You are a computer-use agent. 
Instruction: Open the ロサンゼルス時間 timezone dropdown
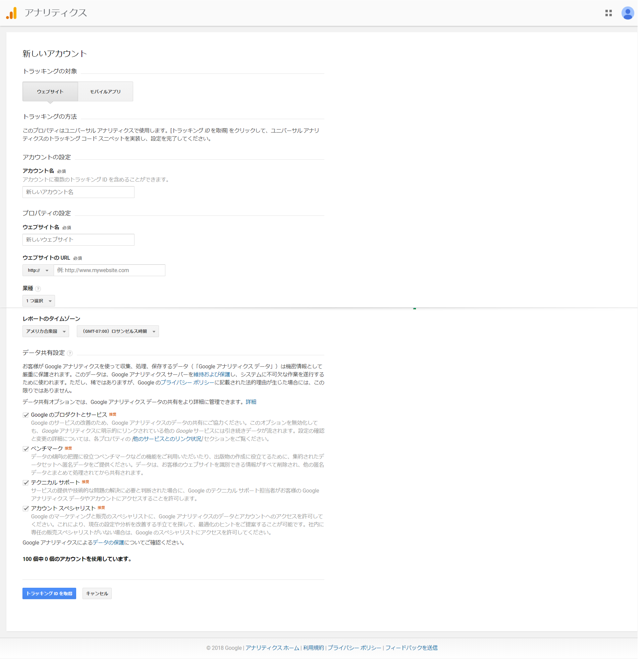coord(118,331)
